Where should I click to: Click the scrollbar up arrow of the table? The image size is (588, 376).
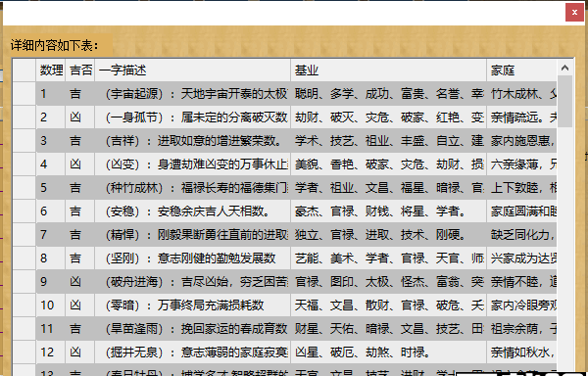tap(564, 68)
